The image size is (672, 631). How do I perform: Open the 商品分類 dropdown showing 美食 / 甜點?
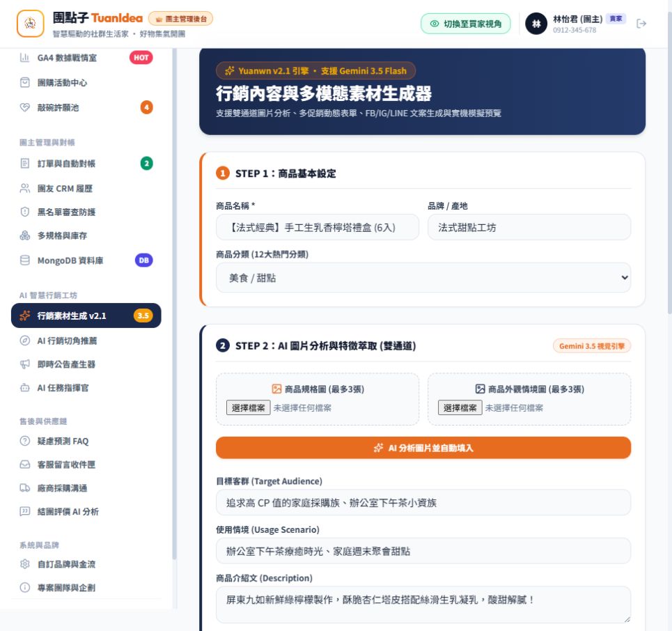click(x=423, y=278)
